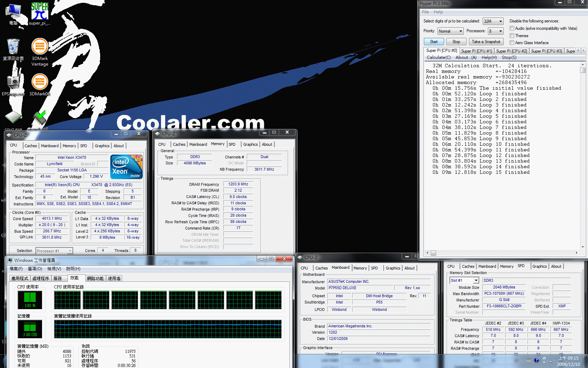Screen dimensions: 588x368
Task: Open the Stop(S) menu in Super PI
Action: coord(509,57)
